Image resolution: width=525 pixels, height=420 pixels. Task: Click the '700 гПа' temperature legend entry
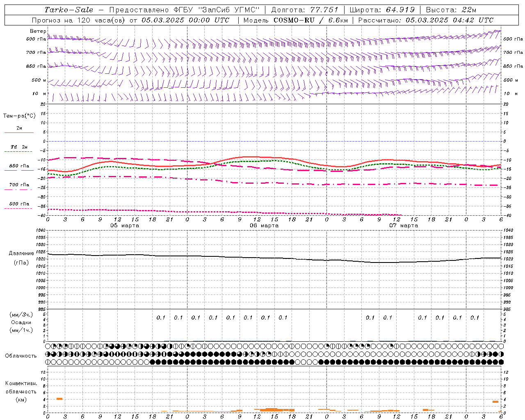coord(19,185)
